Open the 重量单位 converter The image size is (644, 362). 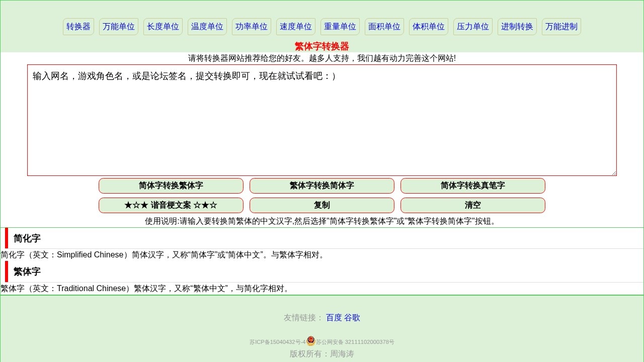click(x=340, y=26)
